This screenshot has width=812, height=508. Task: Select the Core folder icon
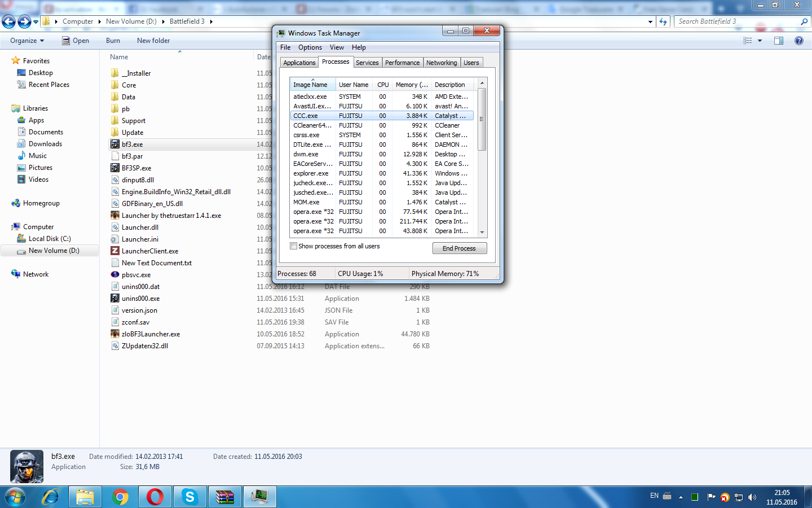tap(115, 85)
